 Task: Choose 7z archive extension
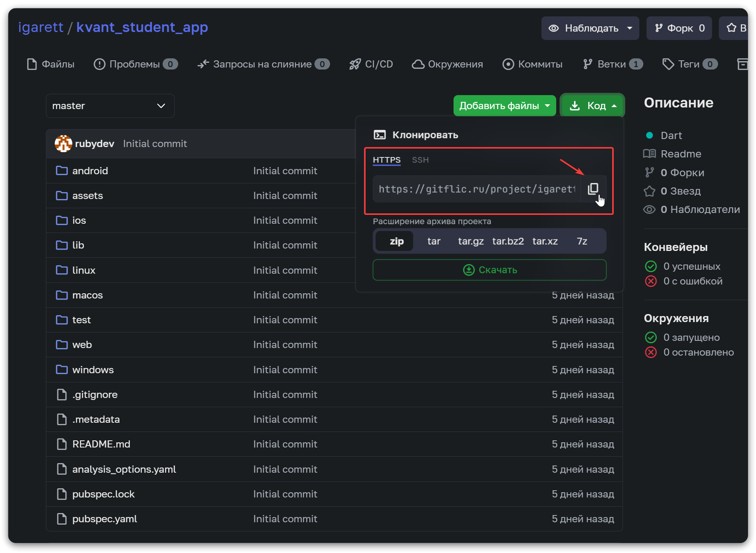tap(582, 241)
